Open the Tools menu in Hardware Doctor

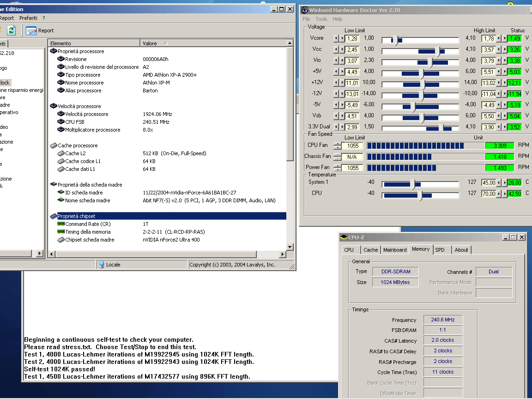[x=321, y=19]
